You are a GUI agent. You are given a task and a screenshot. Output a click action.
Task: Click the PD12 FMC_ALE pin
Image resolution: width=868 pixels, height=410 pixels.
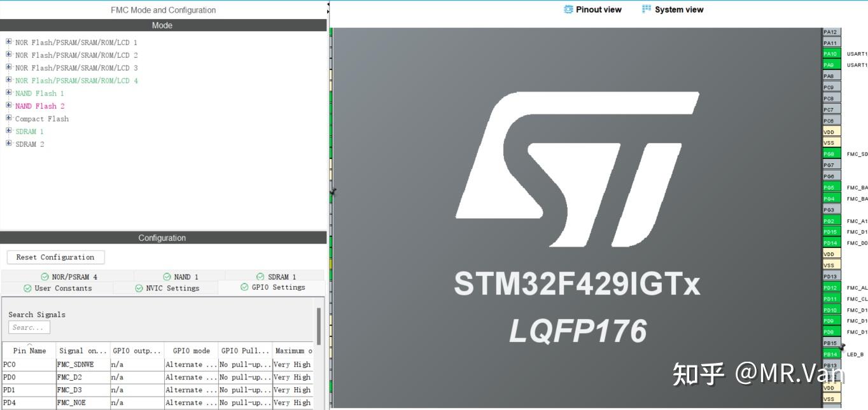coord(829,287)
